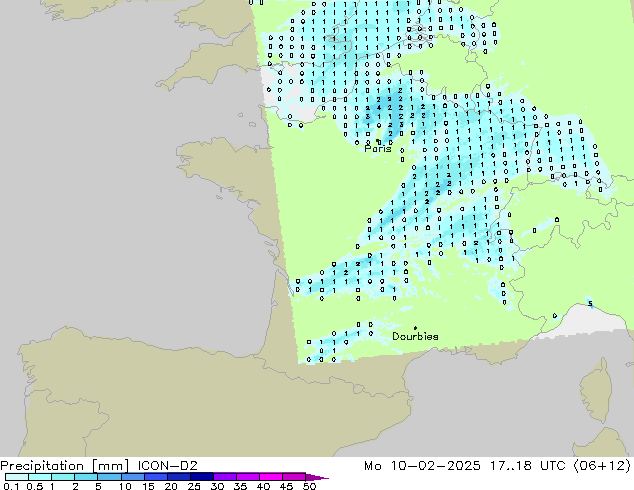Viewport: 634px width, 490px height.
Task: Click the '17..18 UTC' time text
Action: 527,466
